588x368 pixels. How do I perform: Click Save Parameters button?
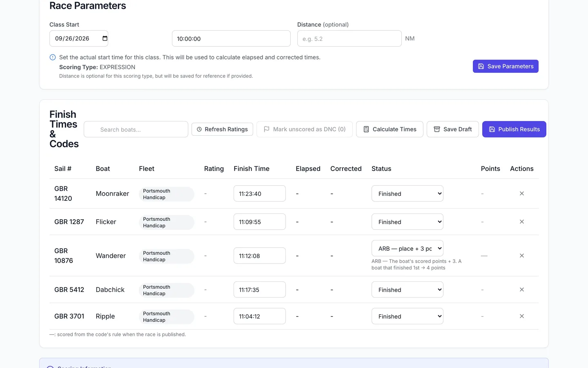506,66
